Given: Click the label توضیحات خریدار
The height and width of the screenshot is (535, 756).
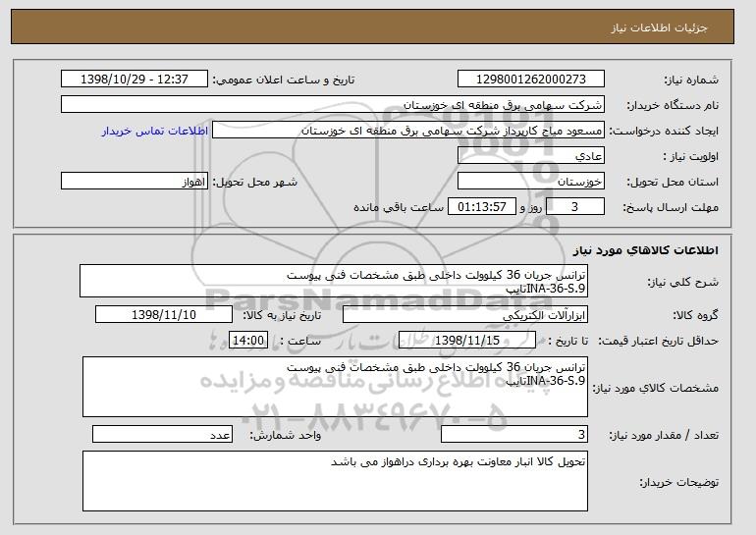Looking at the screenshot, I should pos(679,482).
